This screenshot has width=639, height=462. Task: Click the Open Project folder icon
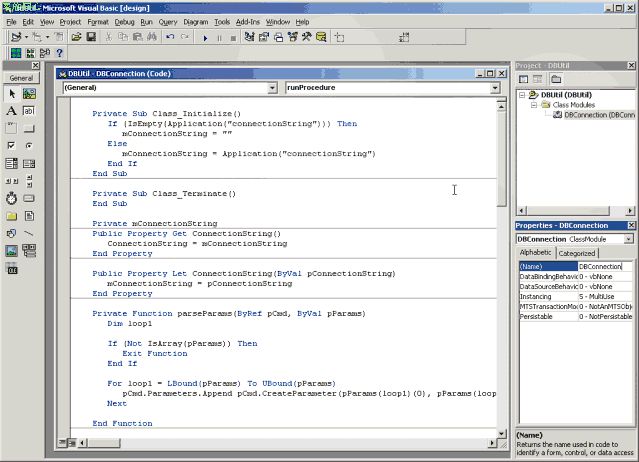tap(75, 37)
